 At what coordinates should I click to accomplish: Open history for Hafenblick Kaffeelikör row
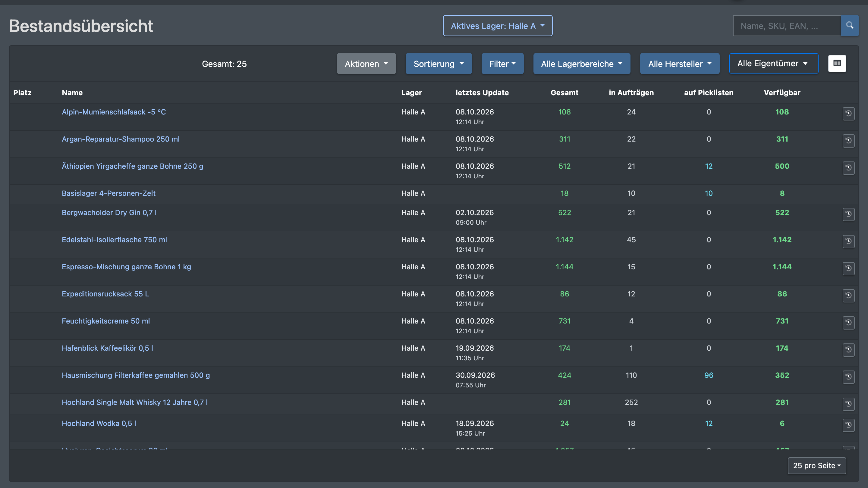[x=848, y=349]
